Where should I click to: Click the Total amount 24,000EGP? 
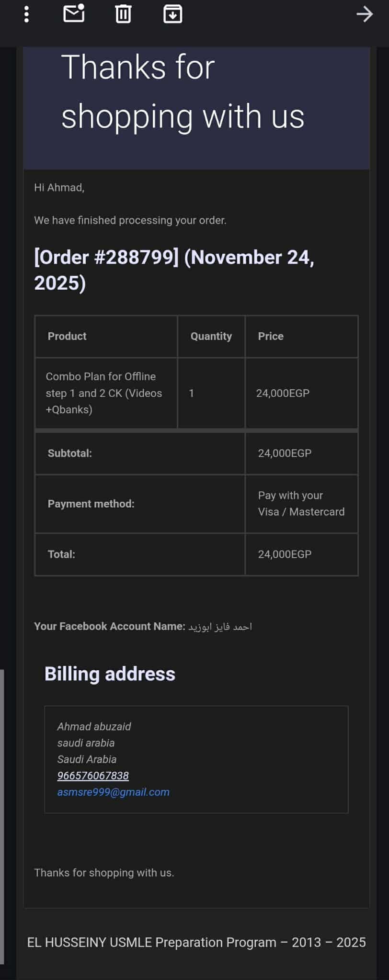285,554
